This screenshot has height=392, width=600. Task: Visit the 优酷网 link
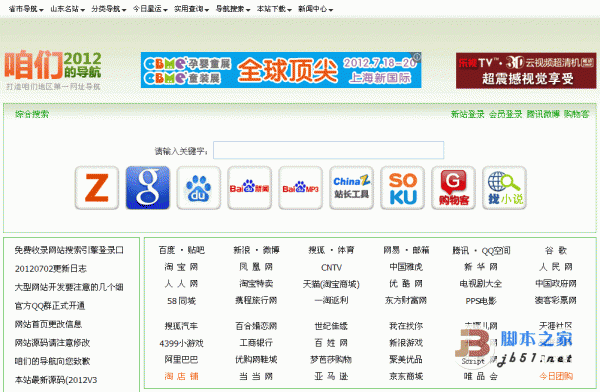[406, 284]
